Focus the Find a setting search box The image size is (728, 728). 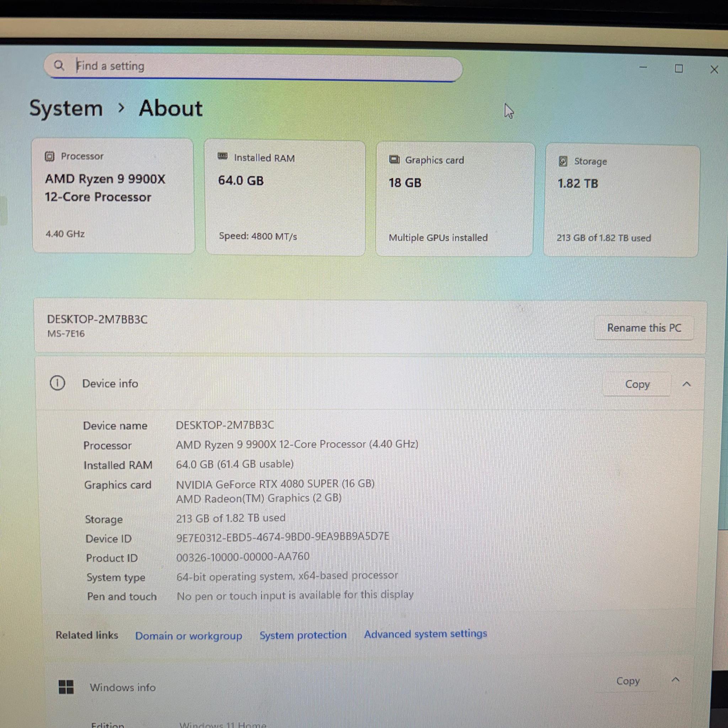pyautogui.click(x=253, y=68)
